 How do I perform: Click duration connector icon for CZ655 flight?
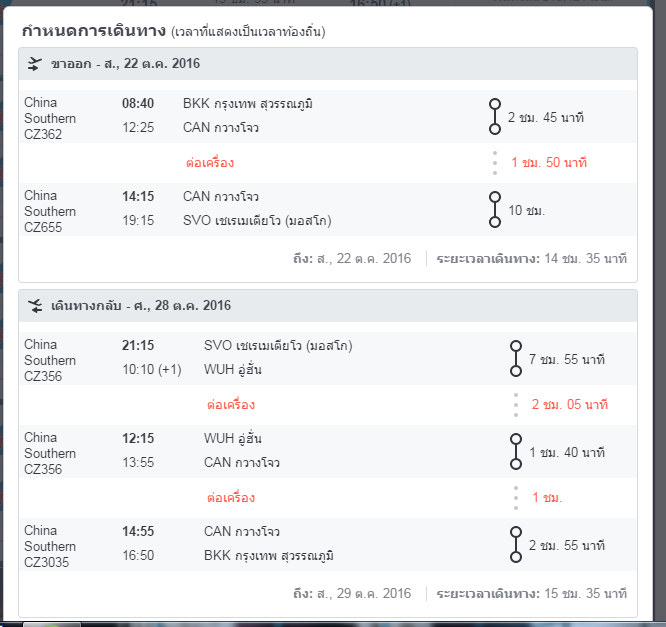pyautogui.click(x=495, y=209)
